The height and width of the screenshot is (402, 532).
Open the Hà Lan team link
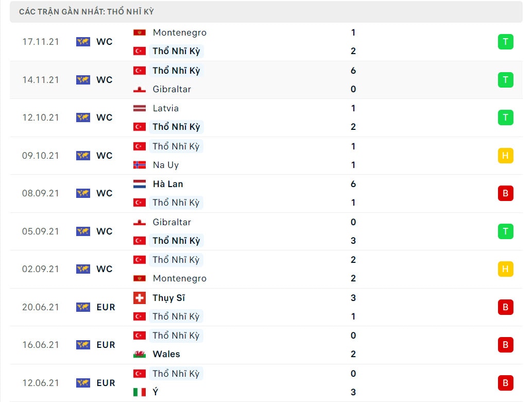(168, 184)
